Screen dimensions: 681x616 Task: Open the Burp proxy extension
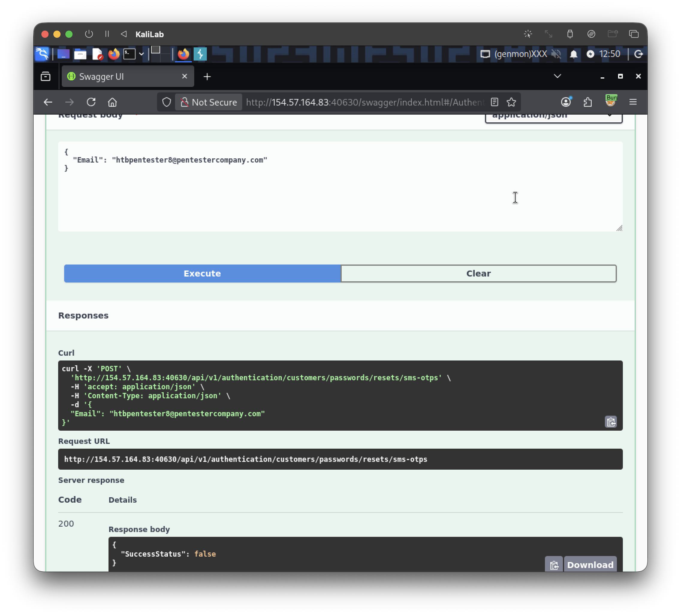(611, 101)
